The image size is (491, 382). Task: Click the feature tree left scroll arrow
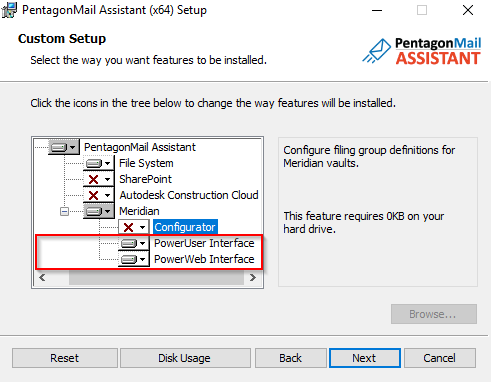click(x=42, y=277)
